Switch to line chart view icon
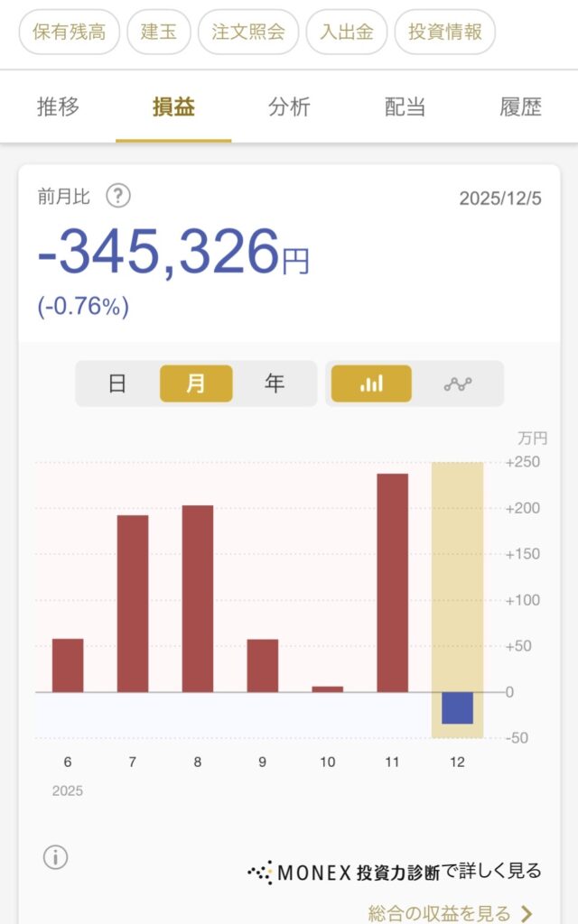This screenshot has height=924, width=578. coord(458,383)
